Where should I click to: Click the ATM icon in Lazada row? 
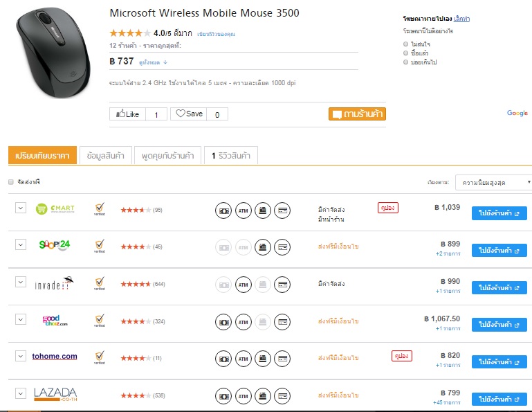click(x=244, y=396)
